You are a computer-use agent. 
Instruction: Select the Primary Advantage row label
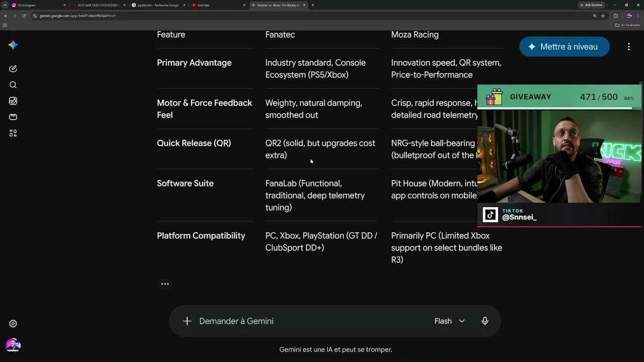coord(194,63)
